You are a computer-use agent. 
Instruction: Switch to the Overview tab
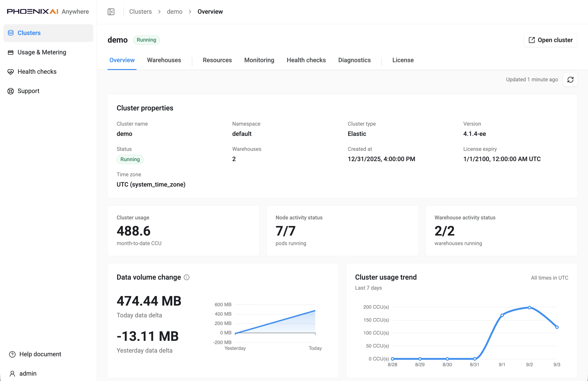point(122,60)
